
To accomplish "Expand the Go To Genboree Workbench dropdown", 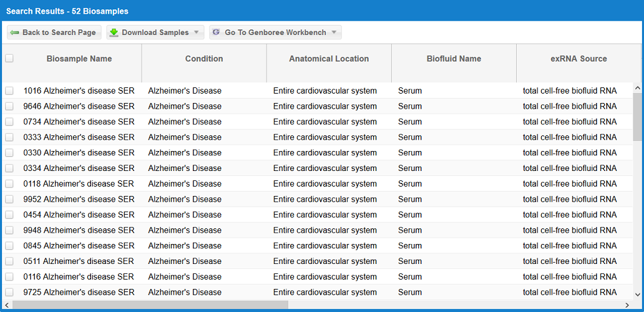I will coord(334,32).
